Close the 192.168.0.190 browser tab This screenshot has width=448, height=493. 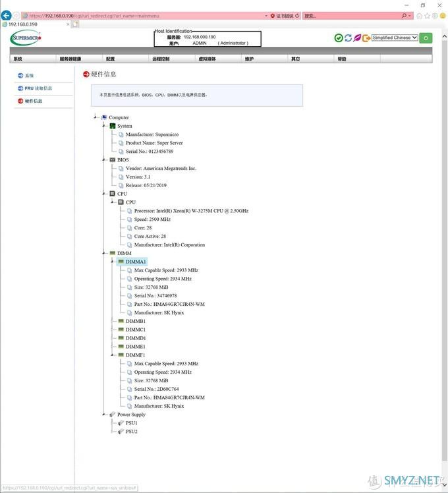pyautogui.click(x=68, y=24)
